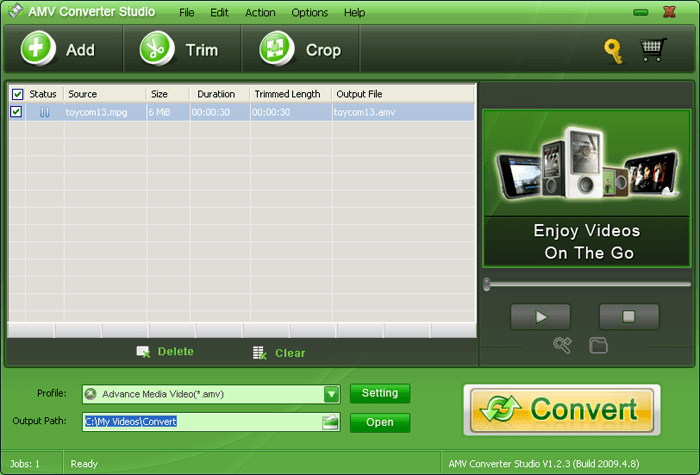This screenshot has width=700, height=475.
Task: Expand the Profile dropdown arrow
Action: click(x=331, y=394)
